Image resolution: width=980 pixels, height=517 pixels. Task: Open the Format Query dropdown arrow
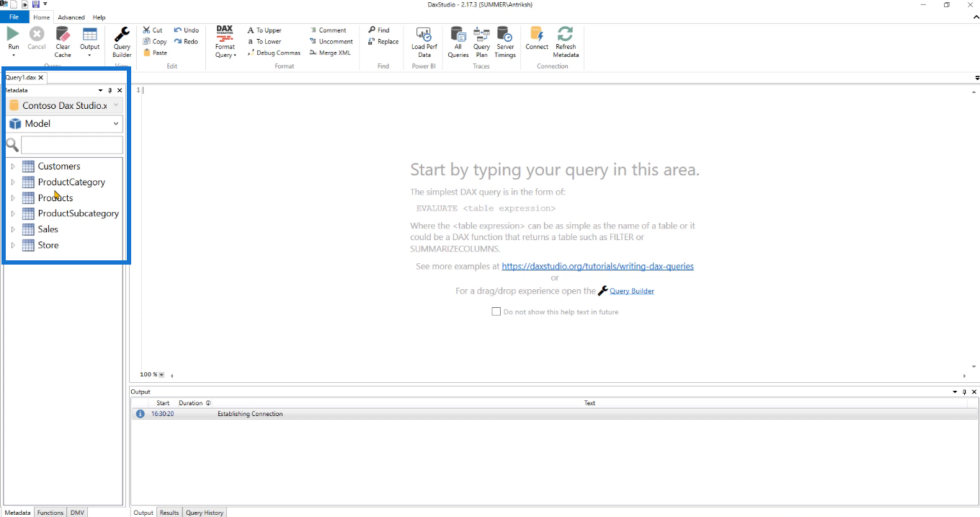(235, 56)
